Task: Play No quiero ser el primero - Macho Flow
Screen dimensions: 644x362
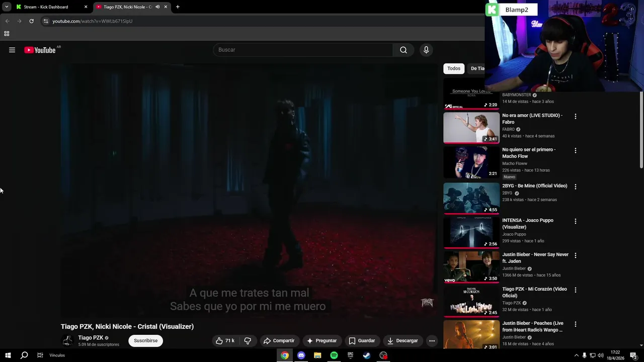Action: [471, 162]
